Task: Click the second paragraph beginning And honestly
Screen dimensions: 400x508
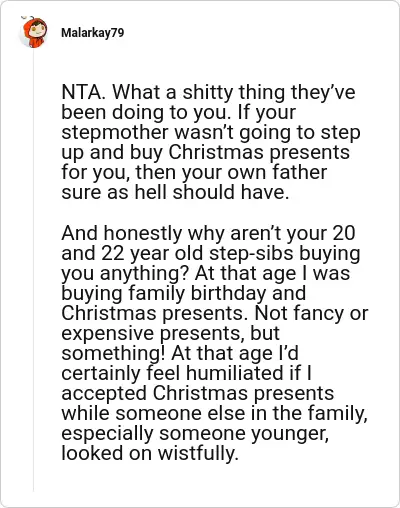Action: click(x=215, y=343)
